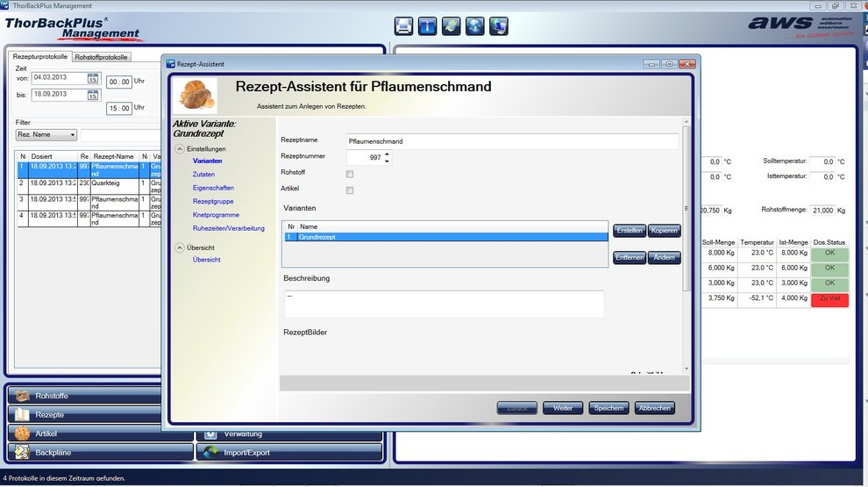Click the disabled Zurück button
Viewport: 868px width, 487px height.
(x=516, y=408)
